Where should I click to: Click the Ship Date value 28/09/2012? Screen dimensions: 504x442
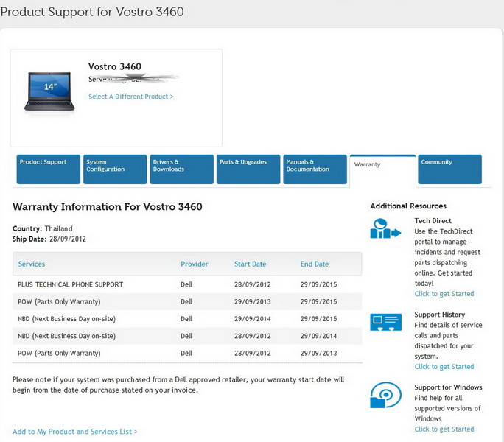pyautogui.click(x=68, y=239)
